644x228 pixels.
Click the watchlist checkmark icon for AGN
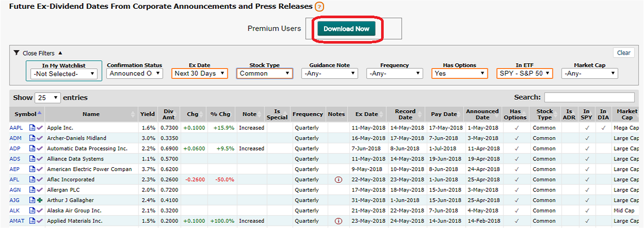(39, 190)
